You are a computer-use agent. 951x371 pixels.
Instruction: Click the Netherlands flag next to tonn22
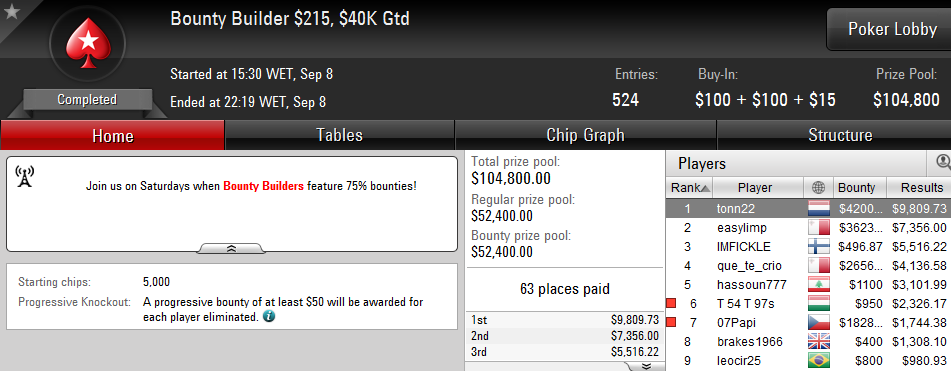coord(818,209)
